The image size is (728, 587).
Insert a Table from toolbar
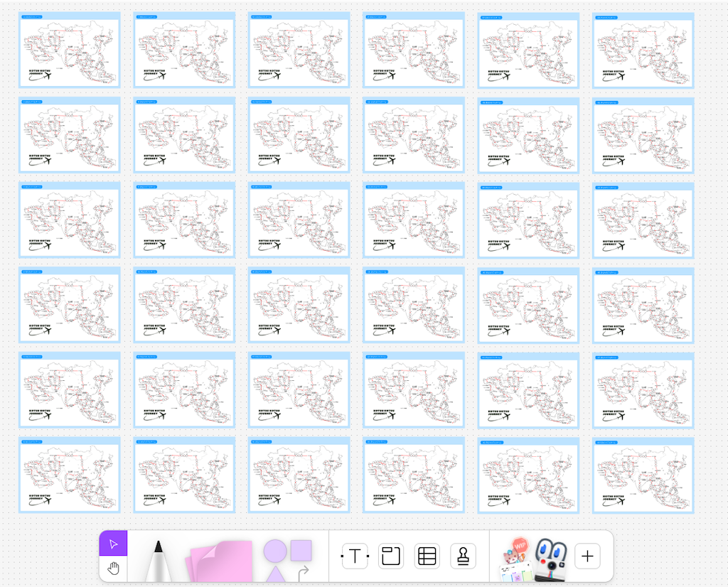427,556
